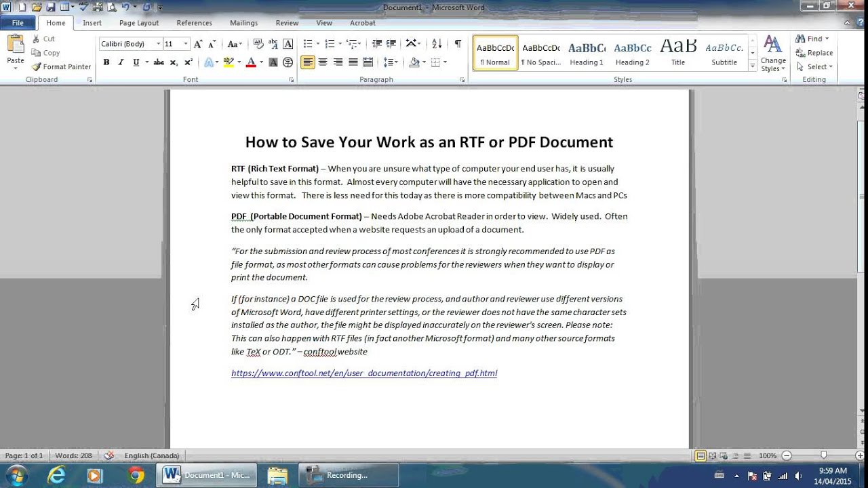Open the Acrobat tab
The height and width of the screenshot is (488, 868).
[x=363, y=22]
